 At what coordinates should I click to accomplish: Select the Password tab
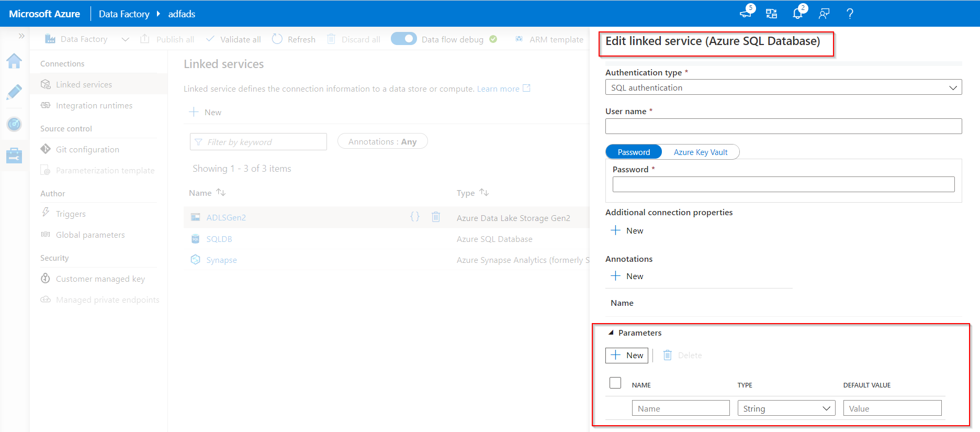pyautogui.click(x=634, y=152)
